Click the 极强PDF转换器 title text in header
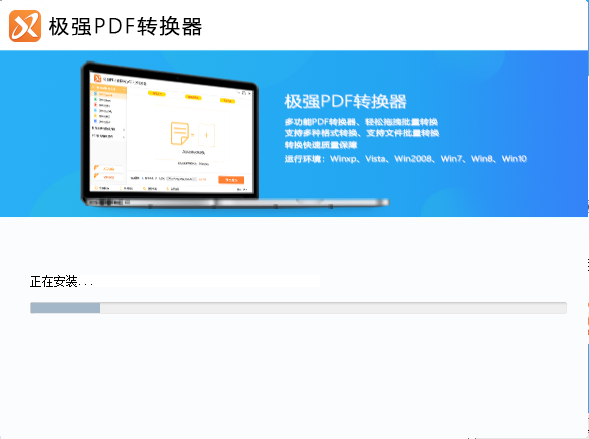This screenshot has width=589, height=439. point(125,27)
